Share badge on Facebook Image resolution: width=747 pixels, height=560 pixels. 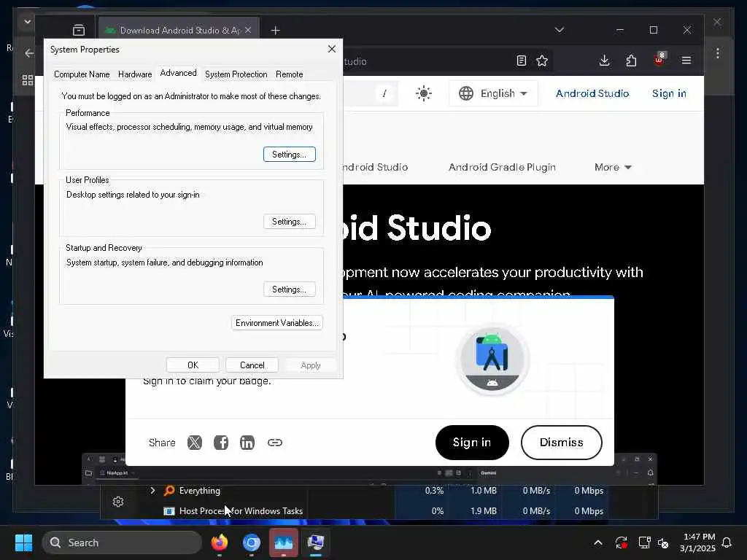[220, 443]
